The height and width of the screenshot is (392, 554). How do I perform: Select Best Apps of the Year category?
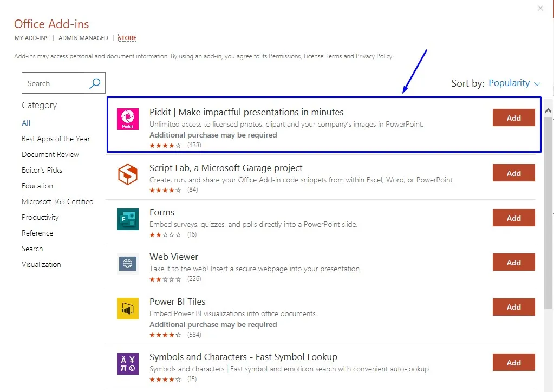click(x=56, y=139)
